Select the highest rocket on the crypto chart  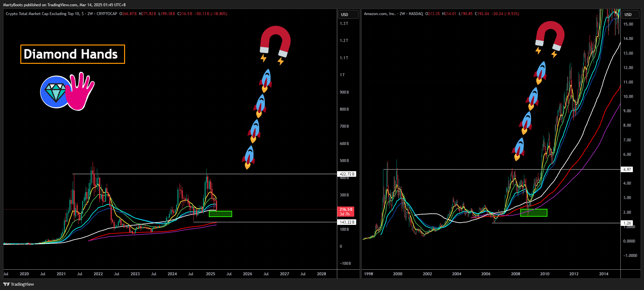tap(266, 81)
